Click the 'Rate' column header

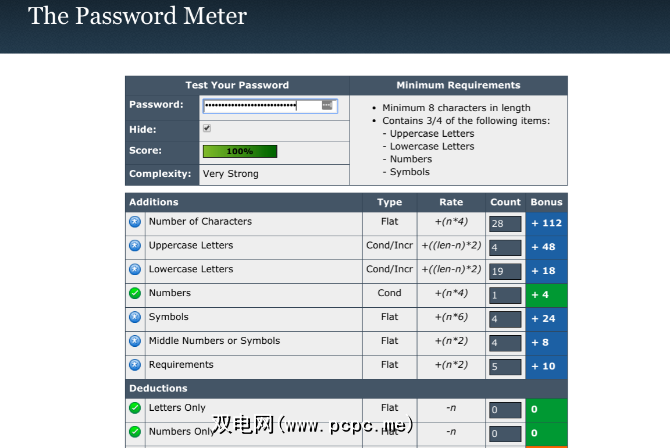coord(451,202)
